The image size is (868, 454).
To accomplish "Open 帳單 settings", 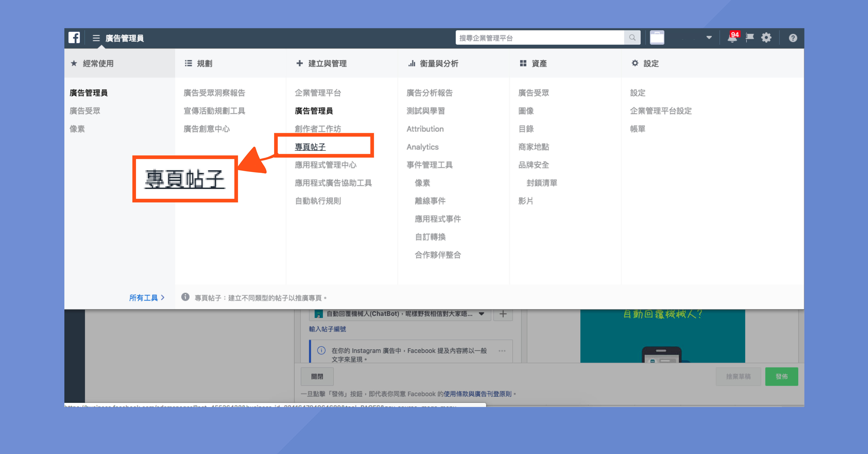I will point(637,129).
